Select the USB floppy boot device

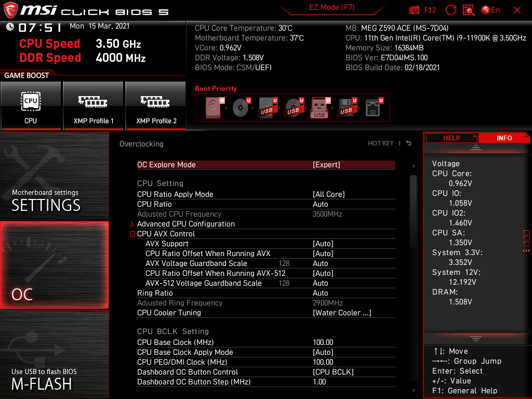coord(347,108)
